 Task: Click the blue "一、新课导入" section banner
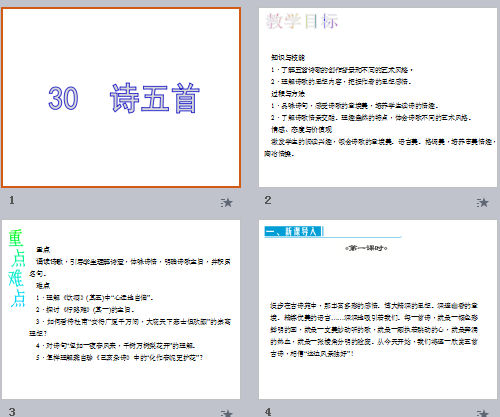[x=293, y=231]
